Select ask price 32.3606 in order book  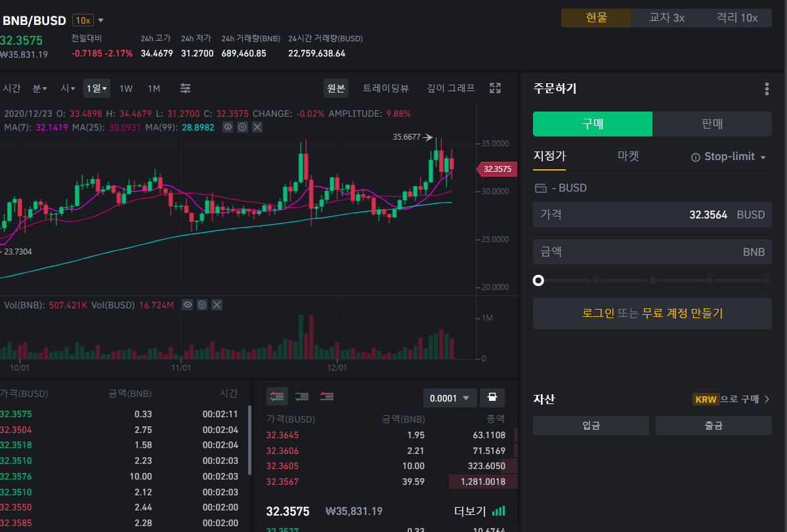(282, 451)
